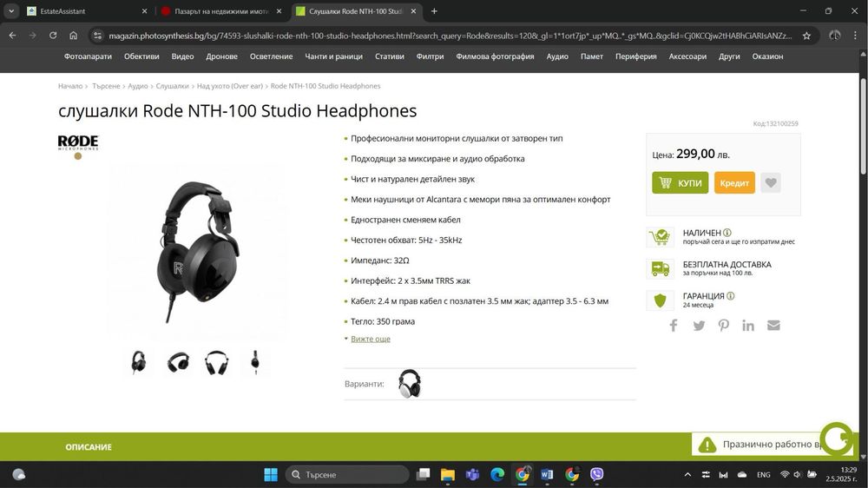The image size is (868, 488).
Task: Close the EstateAssistant tab
Action: (144, 11)
